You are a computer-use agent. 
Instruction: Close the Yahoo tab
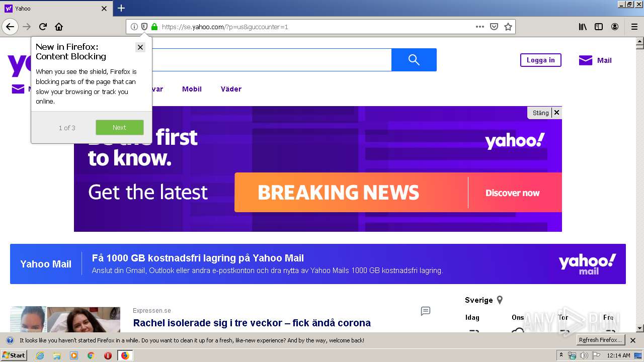tap(104, 9)
